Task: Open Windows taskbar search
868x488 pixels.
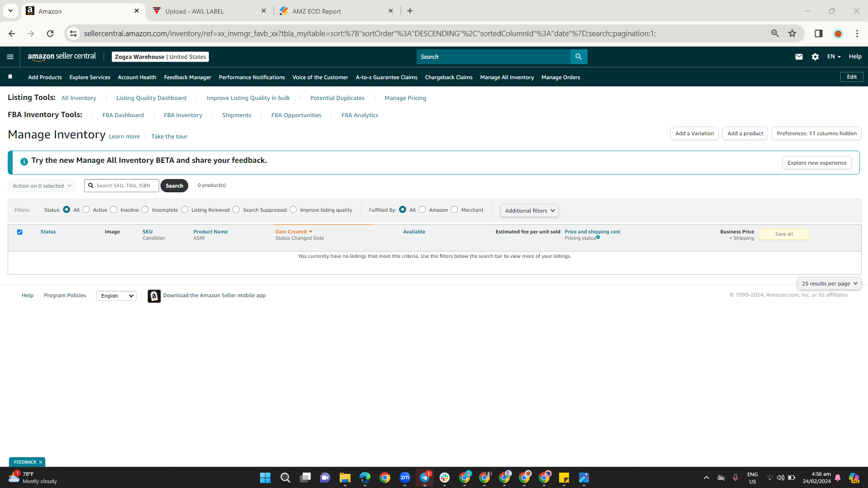Action: (x=285, y=478)
